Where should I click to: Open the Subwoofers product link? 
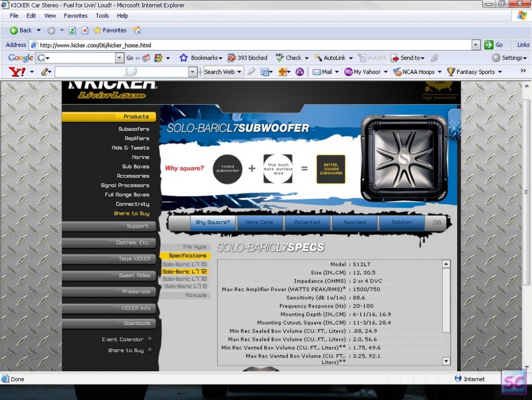coord(134,129)
